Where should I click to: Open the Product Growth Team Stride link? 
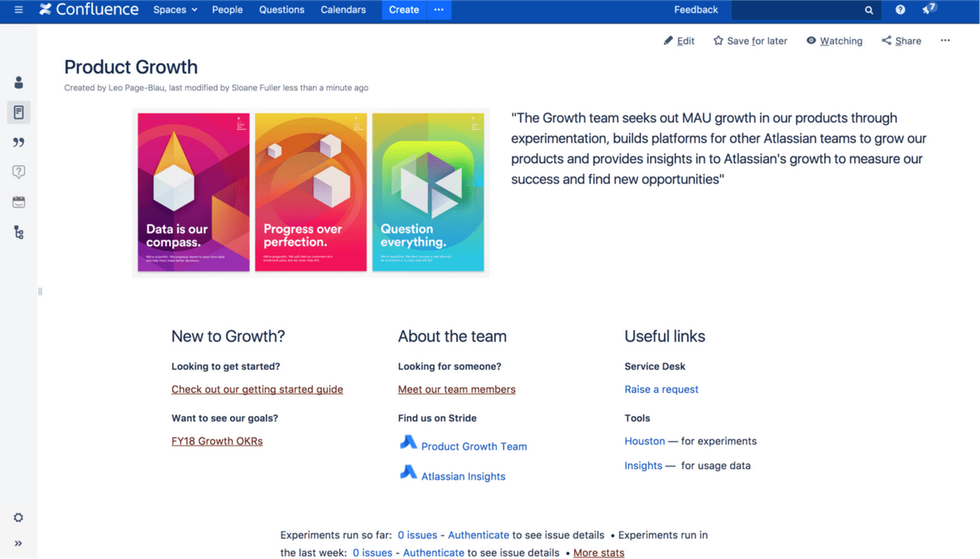[474, 446]
